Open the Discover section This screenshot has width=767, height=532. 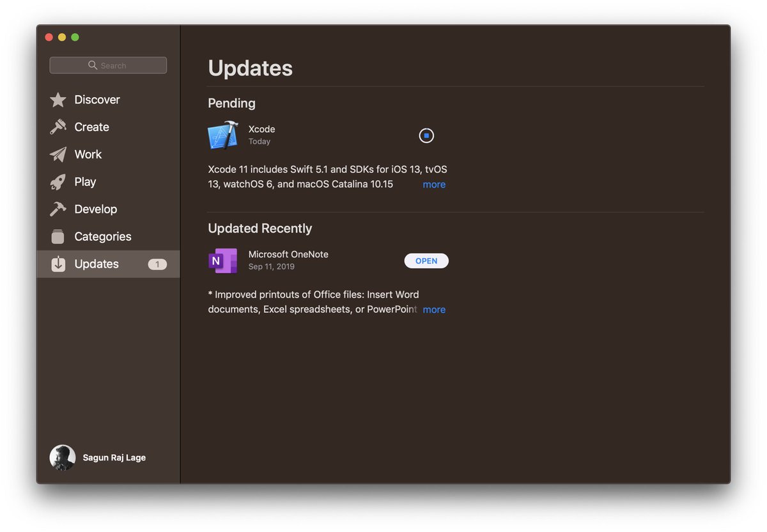pyautogui.click(x=97, y=100)
